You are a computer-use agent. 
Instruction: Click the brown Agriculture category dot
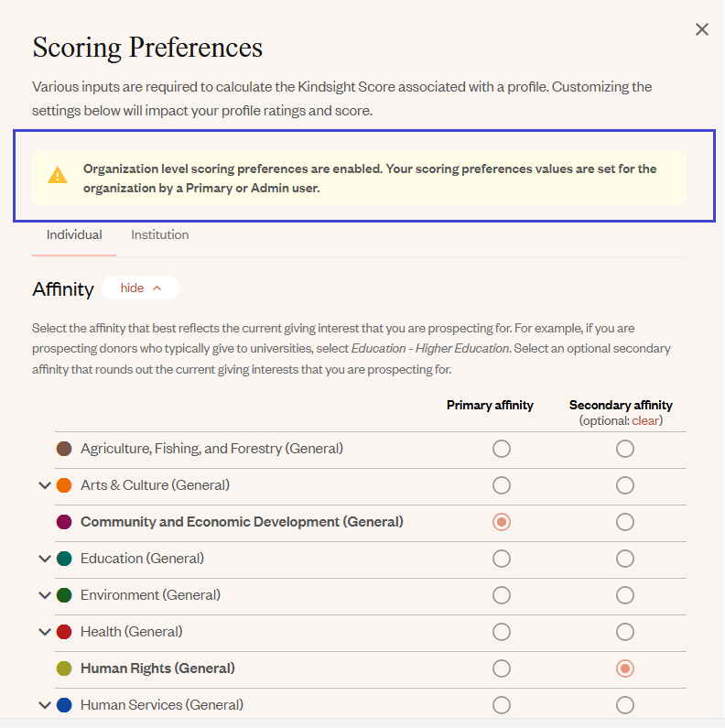pos(64,449)
